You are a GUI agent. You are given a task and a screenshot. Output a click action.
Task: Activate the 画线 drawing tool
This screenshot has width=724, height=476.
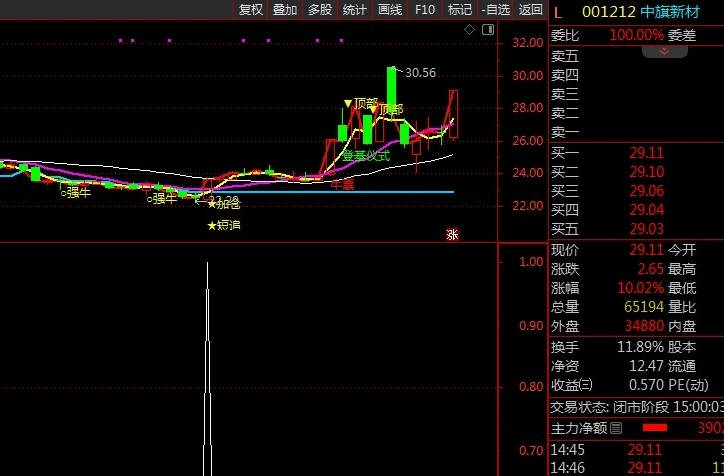click(390, 10)
